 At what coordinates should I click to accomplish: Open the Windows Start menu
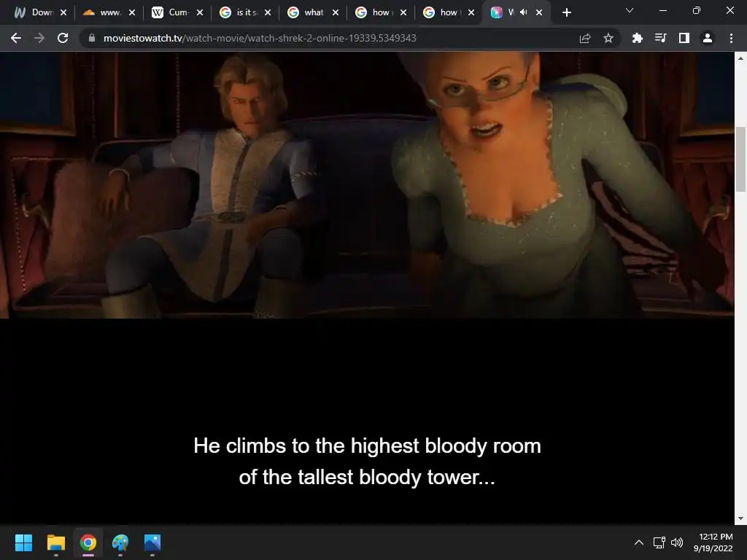click(x=23, y=542)
